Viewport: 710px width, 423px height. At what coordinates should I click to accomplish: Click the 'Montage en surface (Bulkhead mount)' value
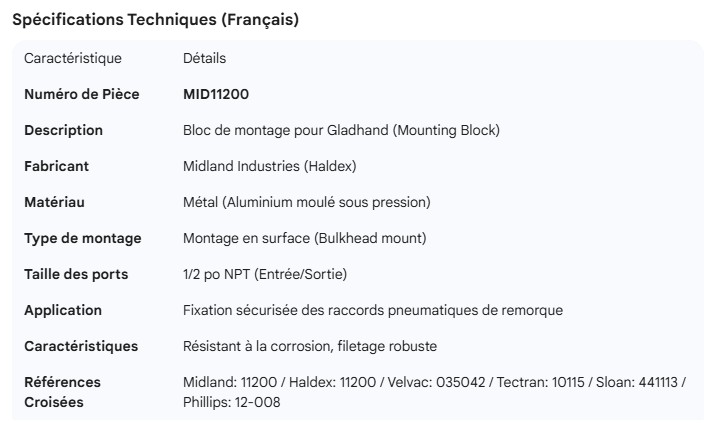point(305,238)
